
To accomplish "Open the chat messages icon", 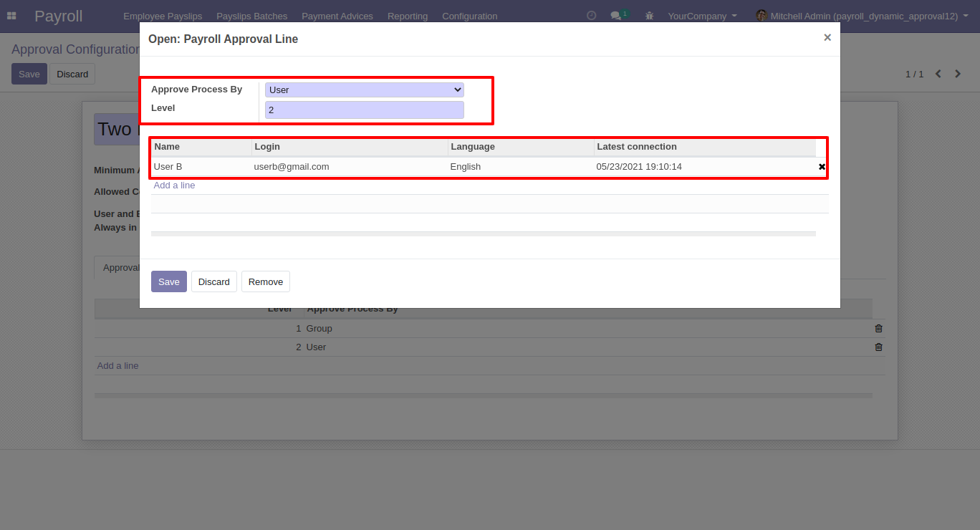I will (615, 16).
